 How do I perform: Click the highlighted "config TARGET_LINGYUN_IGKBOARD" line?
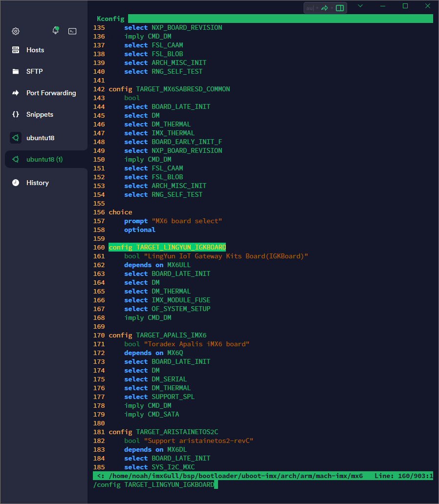[x=167, y=247]
